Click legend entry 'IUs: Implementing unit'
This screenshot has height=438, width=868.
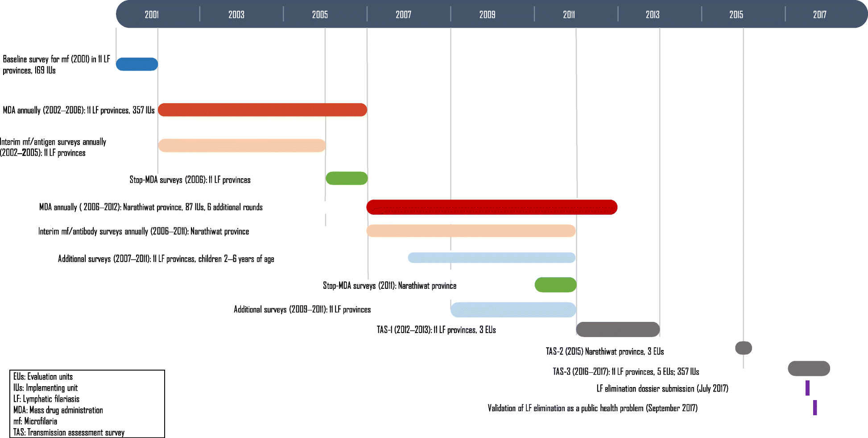45,388
